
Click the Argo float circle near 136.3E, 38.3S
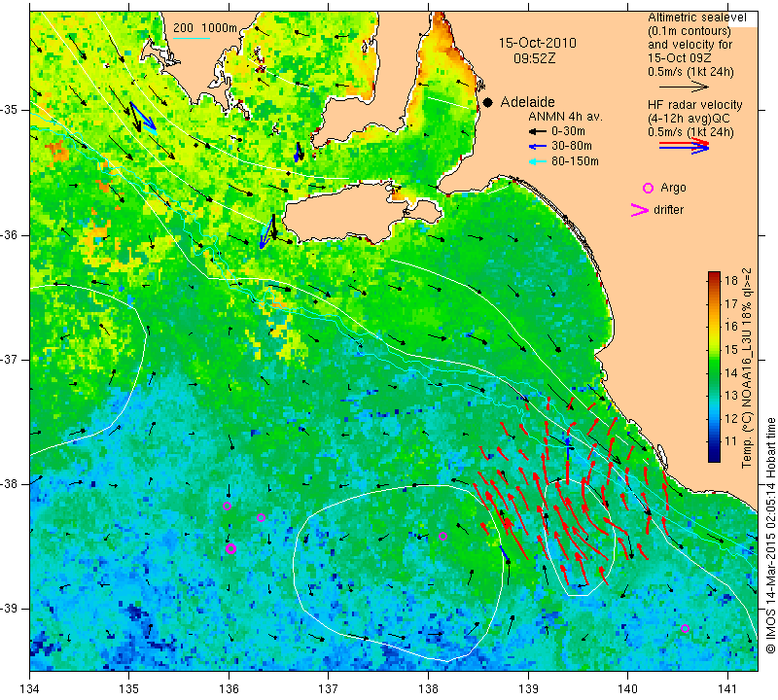pos(261,517)
